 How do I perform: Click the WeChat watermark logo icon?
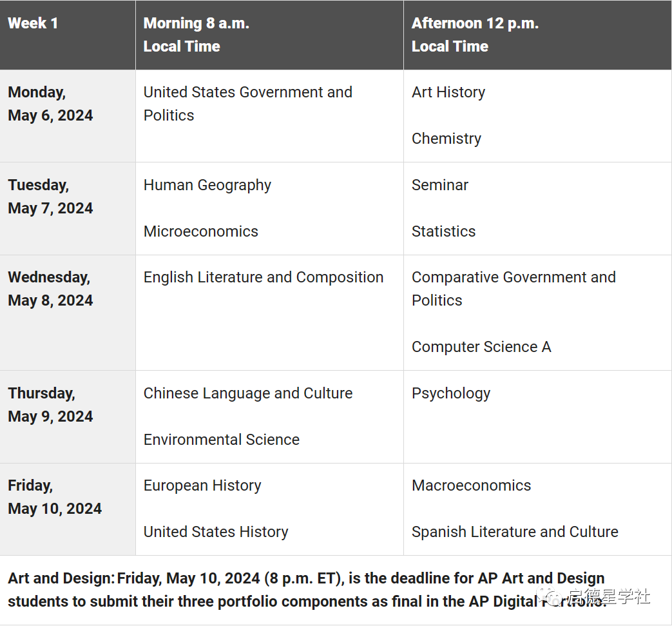pos(552,596)
